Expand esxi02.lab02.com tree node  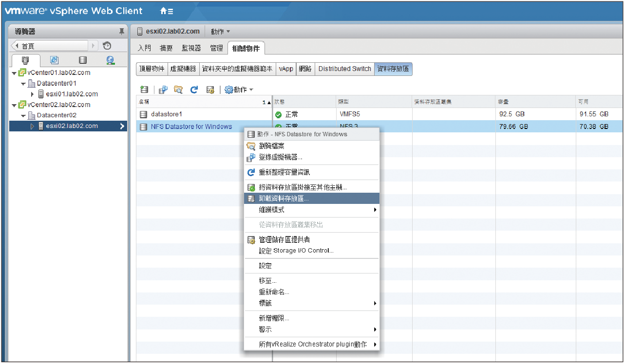(33, 127)
